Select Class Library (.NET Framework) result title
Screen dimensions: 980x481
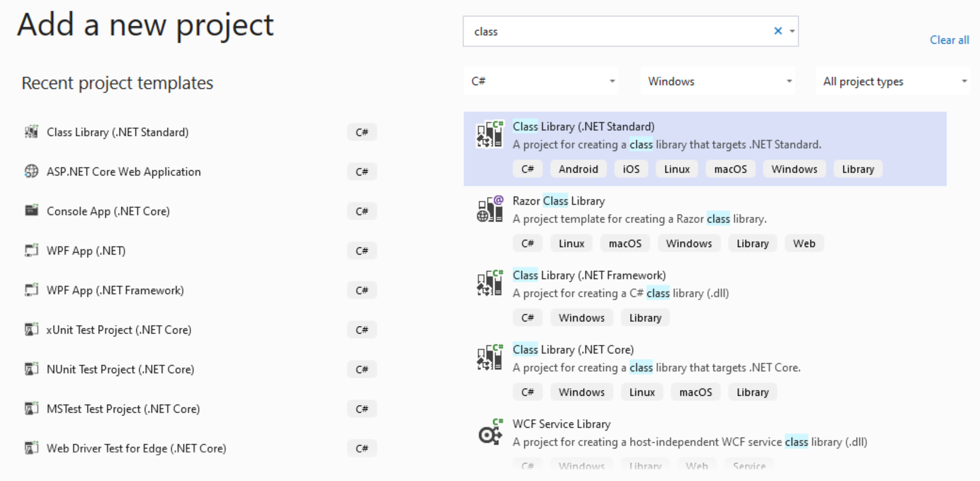pos(589,275)
